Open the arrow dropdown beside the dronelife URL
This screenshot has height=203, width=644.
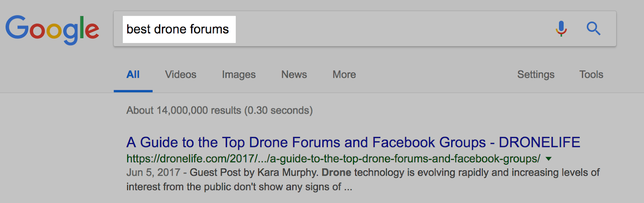point(548,159)
